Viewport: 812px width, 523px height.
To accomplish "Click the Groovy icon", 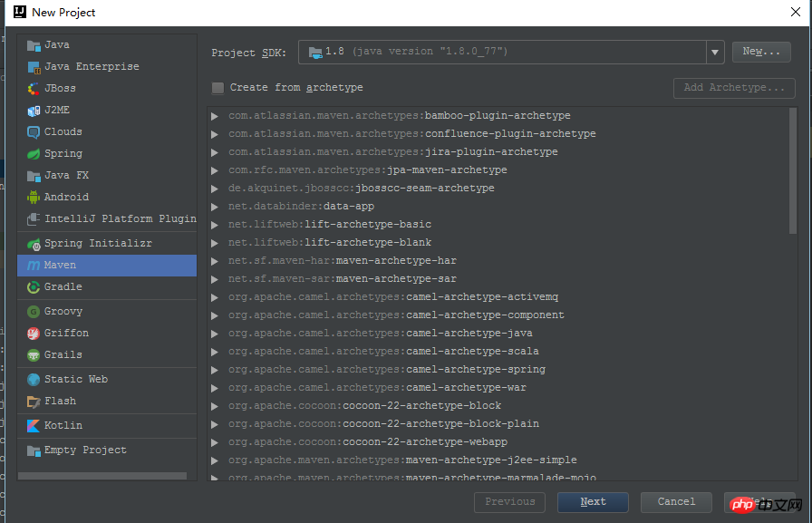I will pos(34,312).
